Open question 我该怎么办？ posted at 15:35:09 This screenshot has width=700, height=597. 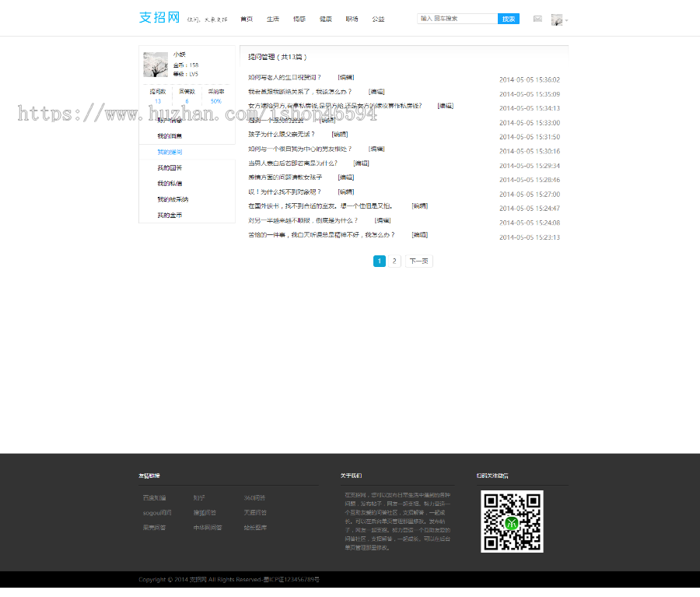tap(299, 92)
